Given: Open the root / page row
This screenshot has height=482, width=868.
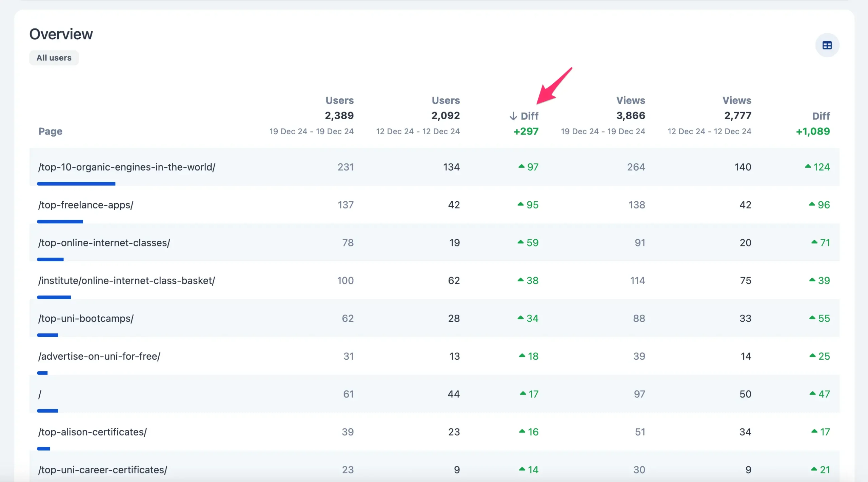Looking at the screenshot, I should 434,394.
